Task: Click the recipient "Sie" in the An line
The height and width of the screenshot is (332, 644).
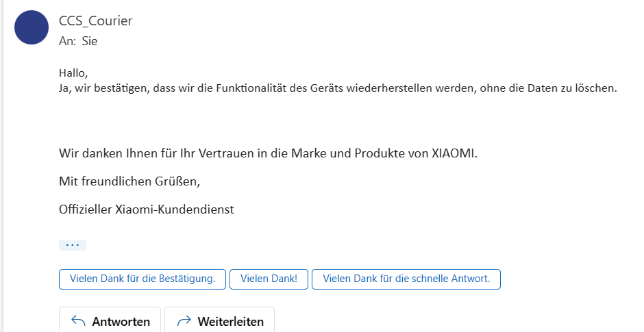Action: tap(90, 41)
